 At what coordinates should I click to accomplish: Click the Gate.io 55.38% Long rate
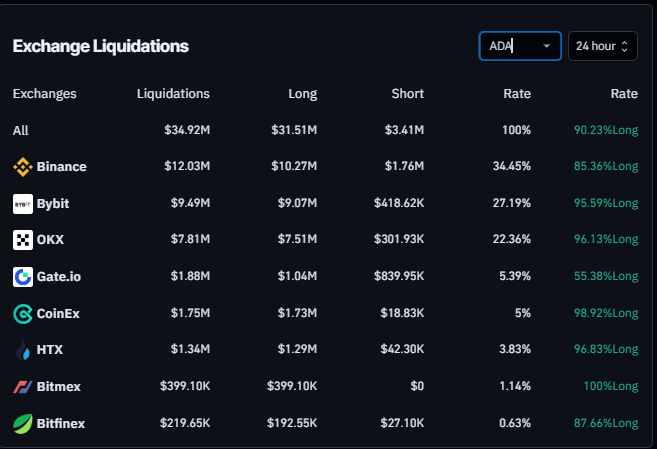click(x=605, y=277)
